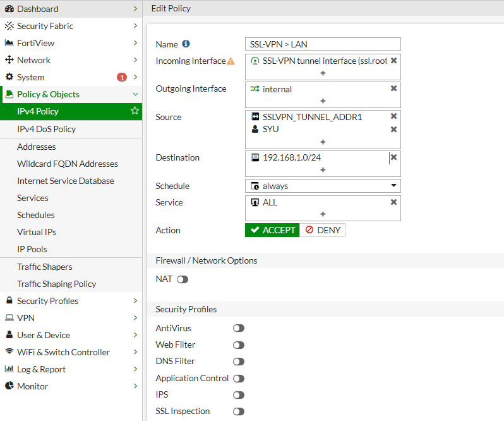Screen dimensions: 504x421
Task: Click the Incoming Interface warning triangle
Action: pyautogui.click(x=231, y=61)
